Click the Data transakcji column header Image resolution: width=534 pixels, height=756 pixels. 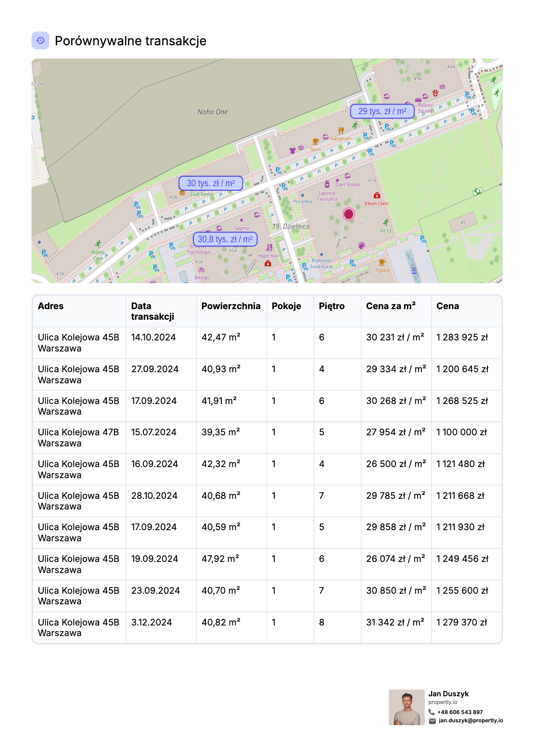point(153,311)
